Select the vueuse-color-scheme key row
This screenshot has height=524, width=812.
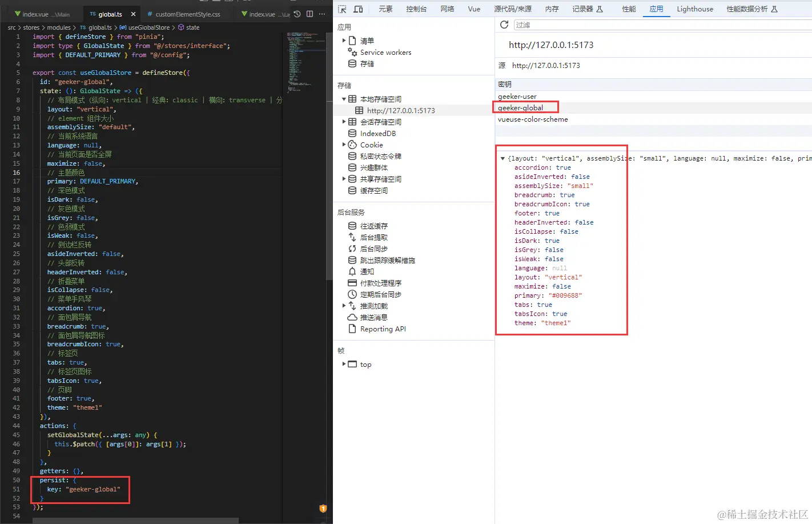pos(653,119)
